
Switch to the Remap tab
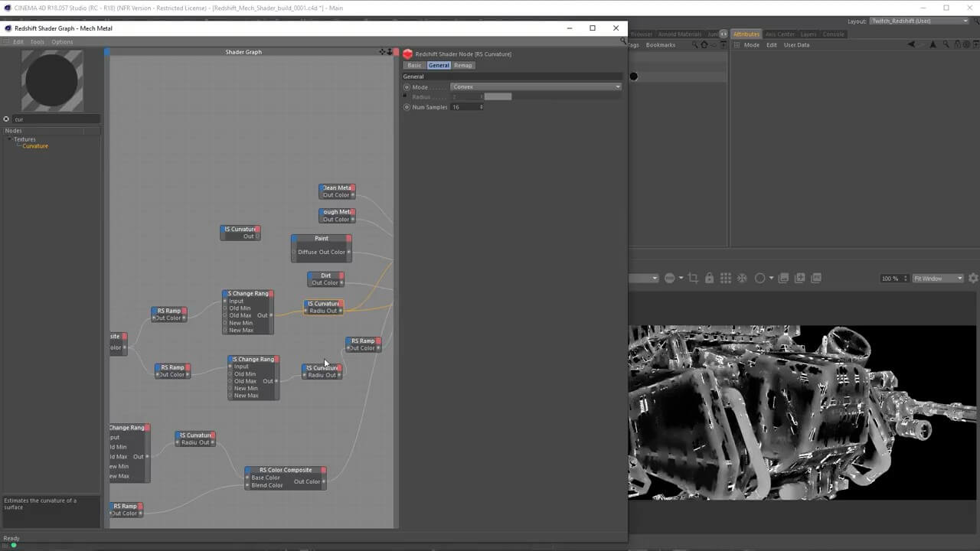coord(463,66)
